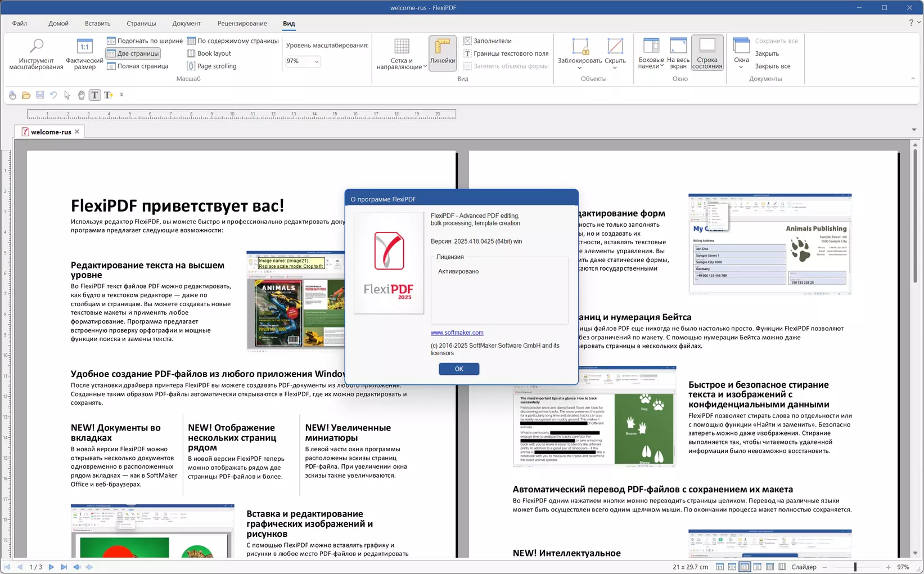This screenshot has width=924, height=574.
Task: Close the welcome-rus tab with its X
Action: tap(77, 132)
